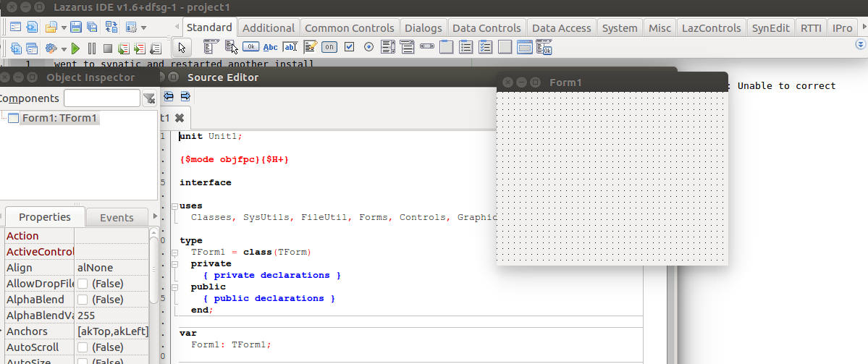868x364 pixels.
Task: Select the TToggleBox 'on' component
Action: pos(329,48)
